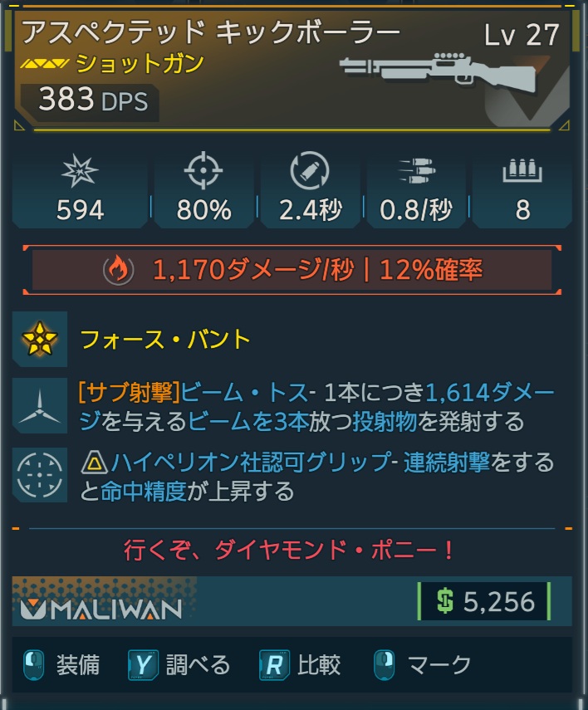
Task: Click the 装備 equip mouse button
Action: (61, 664)
